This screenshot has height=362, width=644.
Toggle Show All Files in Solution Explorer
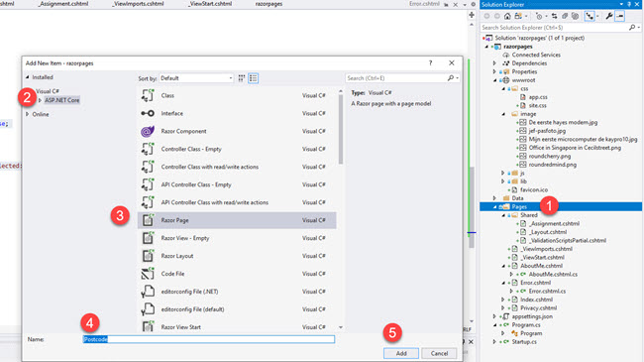point(575,16)
